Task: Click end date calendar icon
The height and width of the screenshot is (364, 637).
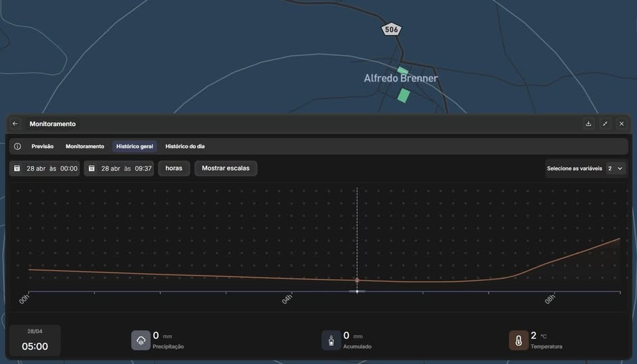Action: pos(92,169)
